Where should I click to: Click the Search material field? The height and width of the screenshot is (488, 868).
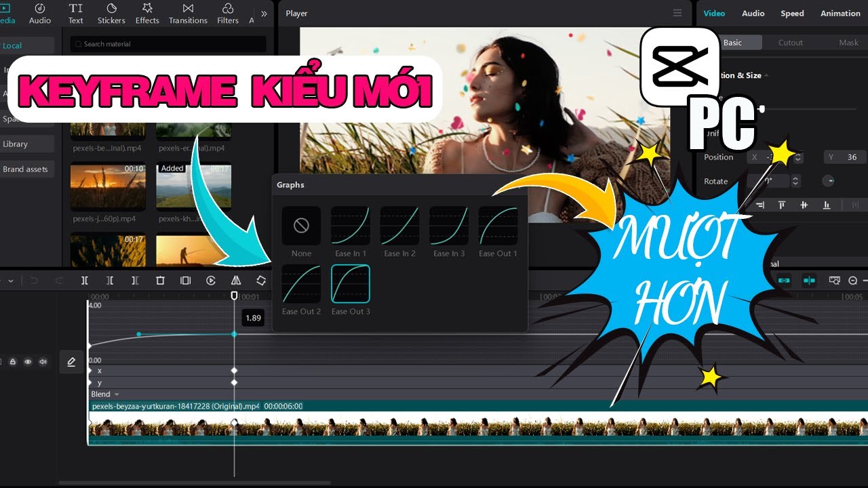coord(169,44)
